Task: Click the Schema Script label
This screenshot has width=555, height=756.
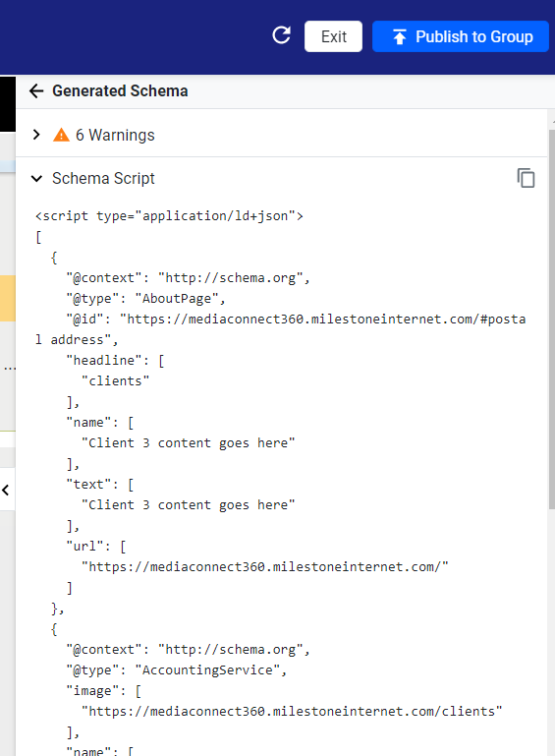Action: tap(103, 178)
